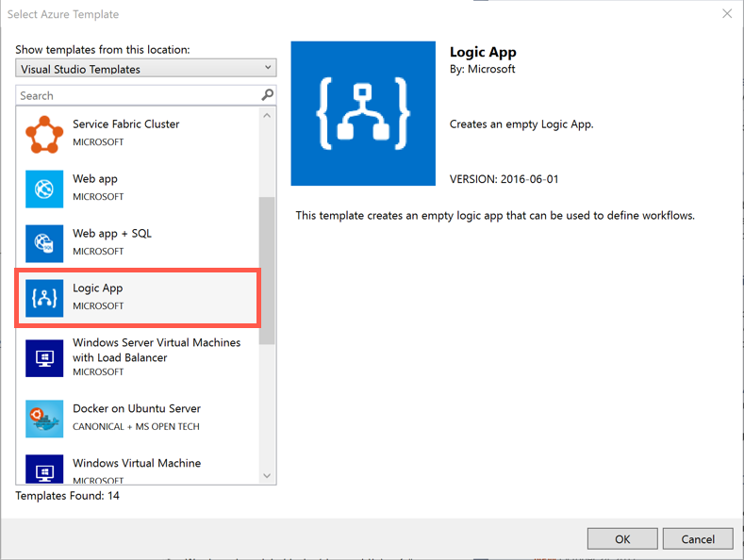
Task: Select the Logic App list icon
Action: [44, 298]
